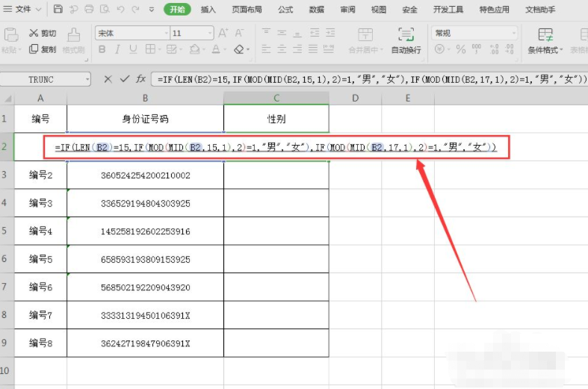
Task: Open the Font Color dropdown arrow
Action: (x=225, y=49)
